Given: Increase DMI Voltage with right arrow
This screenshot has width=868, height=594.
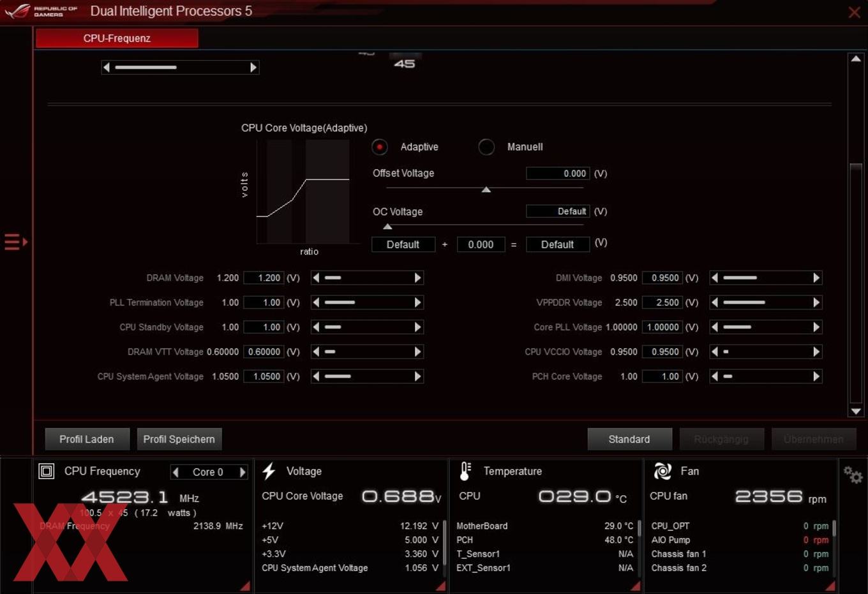Looking at the screenshot, I should [816, 278].
